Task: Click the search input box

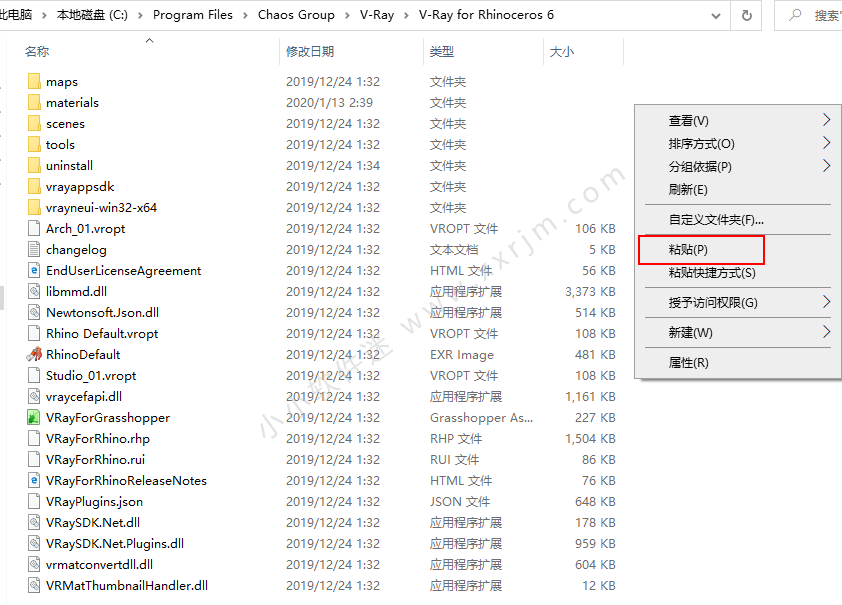Action: [808, 16]
